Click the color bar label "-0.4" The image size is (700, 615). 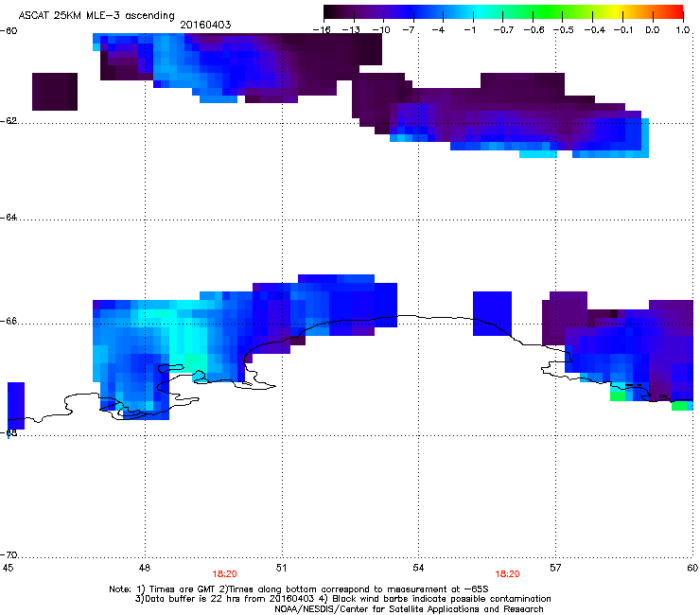point(595,30)
